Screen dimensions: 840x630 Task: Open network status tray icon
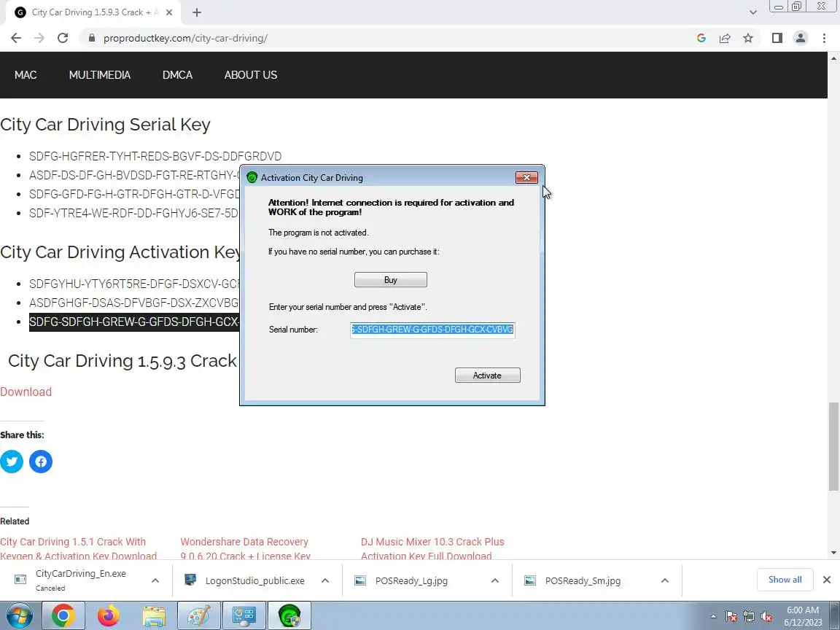click(749, 617)
